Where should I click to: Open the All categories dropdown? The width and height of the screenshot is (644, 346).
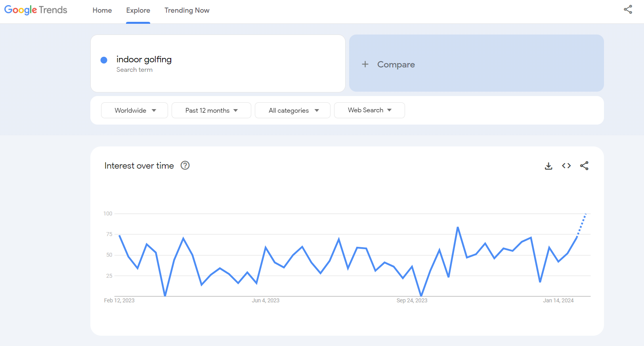tap(293, 110)
